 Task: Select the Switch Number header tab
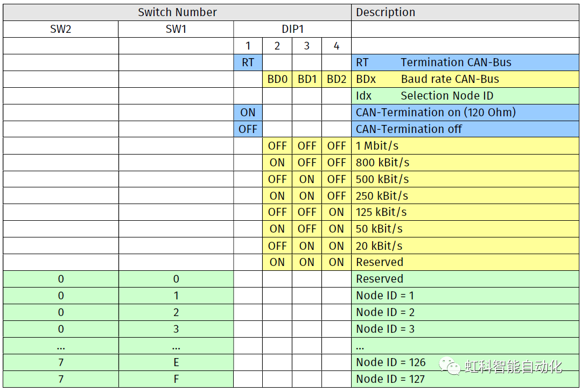coord(177,12)
